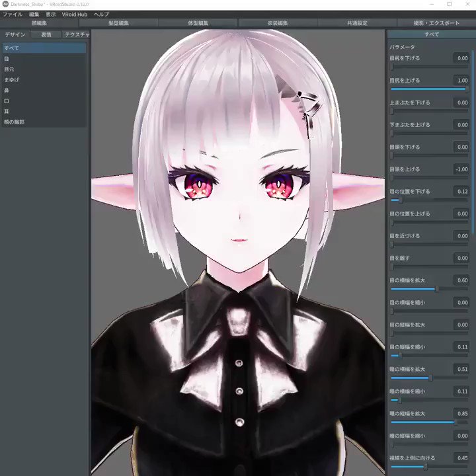476x476 pixels.
Task: Click the 瞳の縦幅を拡大 slider
Action: click(x=429, y=422)
